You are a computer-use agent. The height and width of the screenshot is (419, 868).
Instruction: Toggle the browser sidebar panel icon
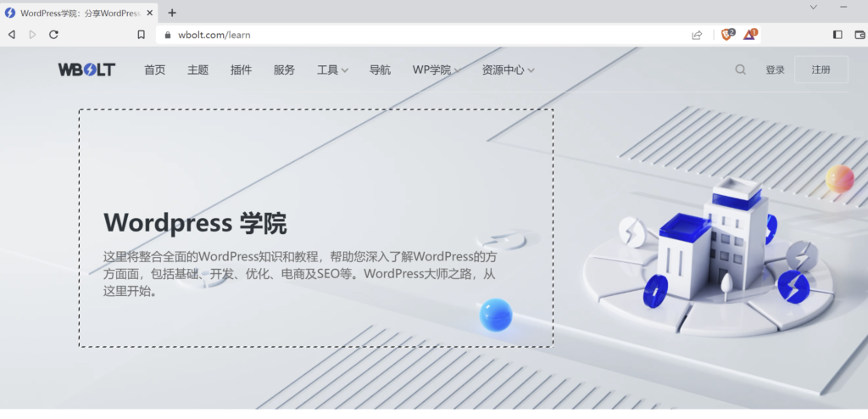point(837,35)
